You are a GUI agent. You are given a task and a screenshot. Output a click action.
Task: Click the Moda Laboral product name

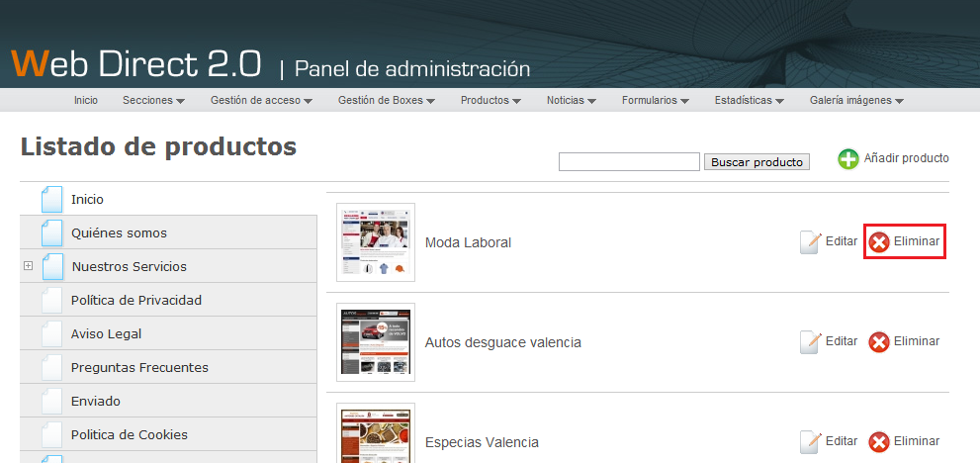(468, 242)
